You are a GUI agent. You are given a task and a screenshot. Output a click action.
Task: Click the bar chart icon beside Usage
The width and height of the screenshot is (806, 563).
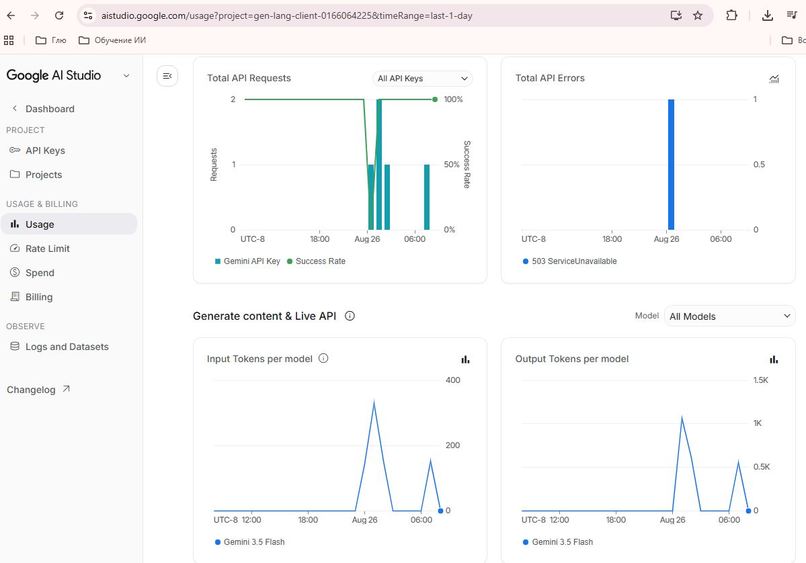coord(15,224)
